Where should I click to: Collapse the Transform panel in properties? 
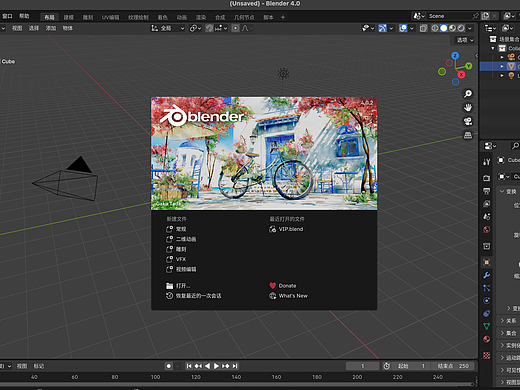(x=502, y=191)
